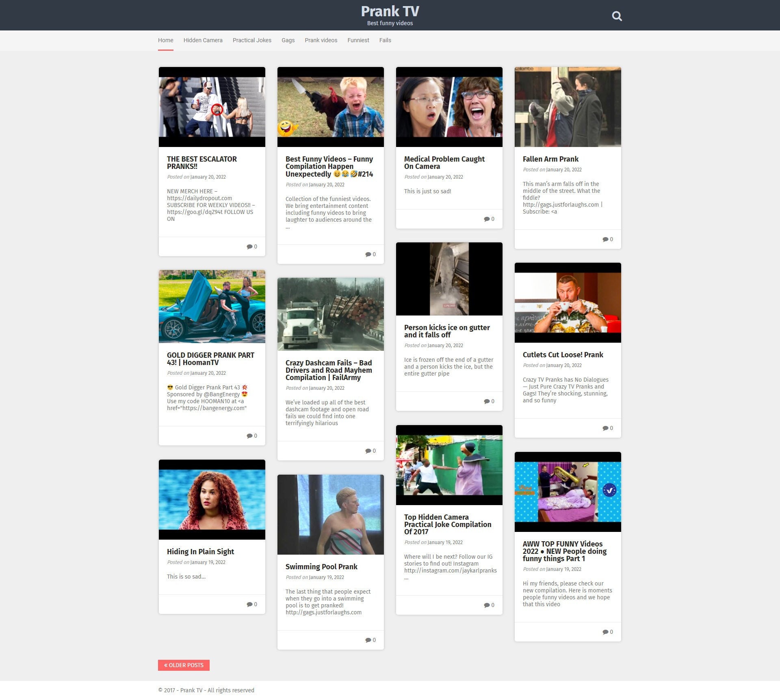Click comment icon on Top Hidden Camera card

click(x=487, y=605)
